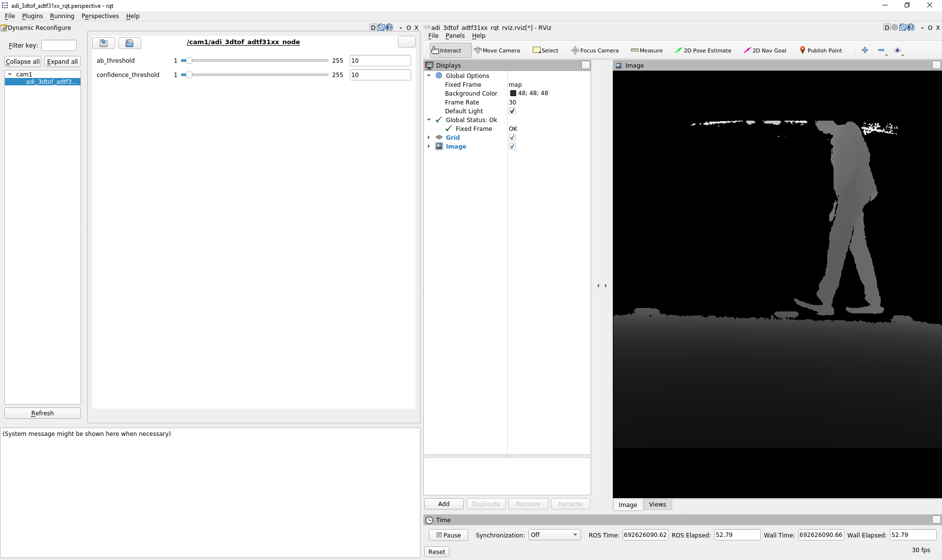Select the Publish Point tool
Viewport: 942px width, 560px height.
[821, 51]
